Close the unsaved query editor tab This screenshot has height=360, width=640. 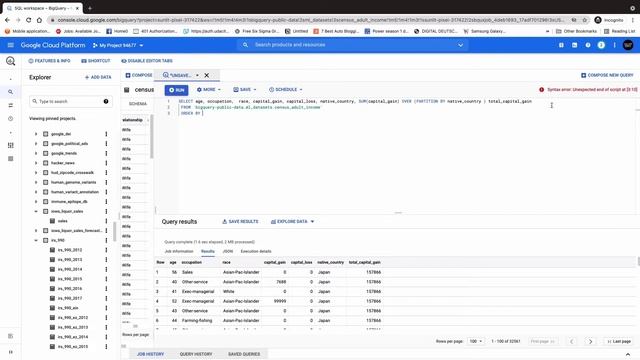click(x=207, y=75)
